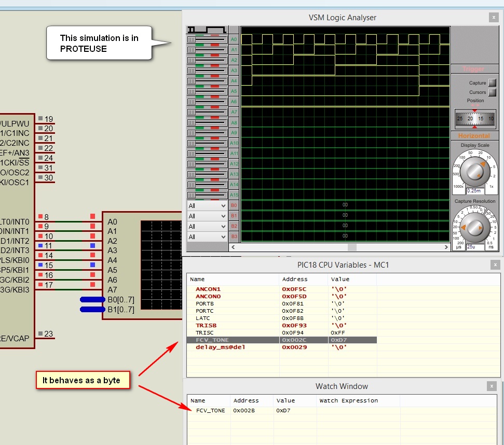
Task: Select the ANCON0 variable name
Action: (x=208, y=296)
